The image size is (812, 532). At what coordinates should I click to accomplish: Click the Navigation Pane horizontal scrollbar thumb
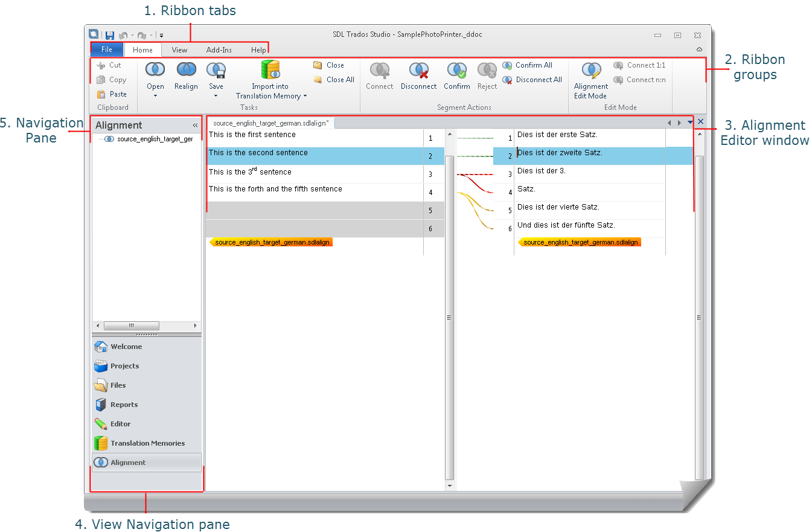(x=132, y=325)
